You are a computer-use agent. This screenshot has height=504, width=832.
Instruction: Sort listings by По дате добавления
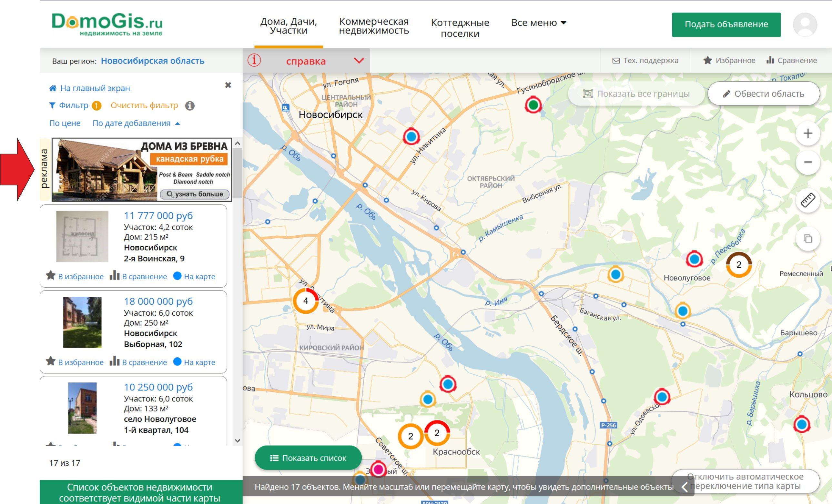[x=132, y=123]
